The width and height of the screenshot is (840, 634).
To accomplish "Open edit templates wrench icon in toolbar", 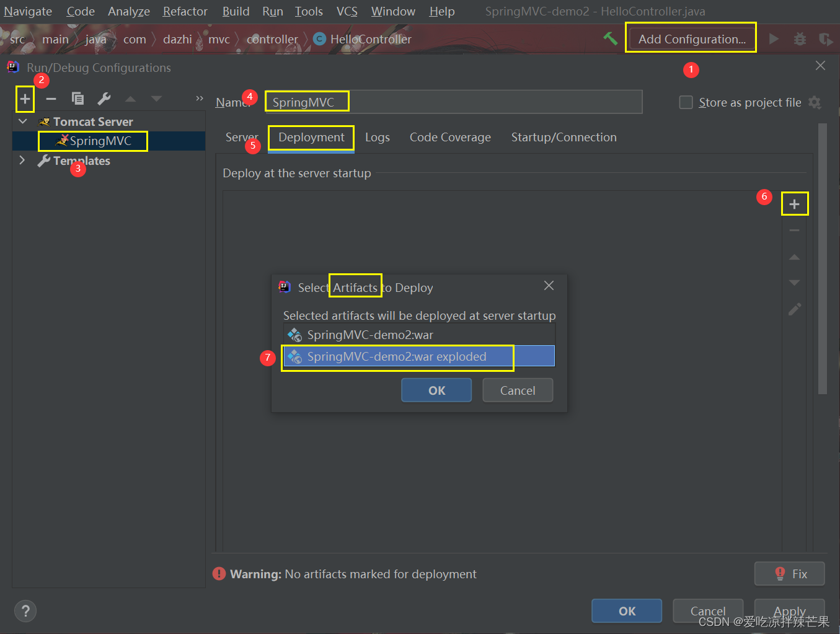I will click(104, 99).
